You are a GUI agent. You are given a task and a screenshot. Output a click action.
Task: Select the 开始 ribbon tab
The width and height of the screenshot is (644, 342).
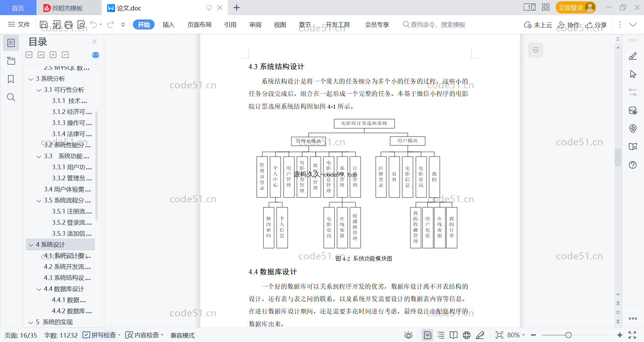click(x=144, y=24)
